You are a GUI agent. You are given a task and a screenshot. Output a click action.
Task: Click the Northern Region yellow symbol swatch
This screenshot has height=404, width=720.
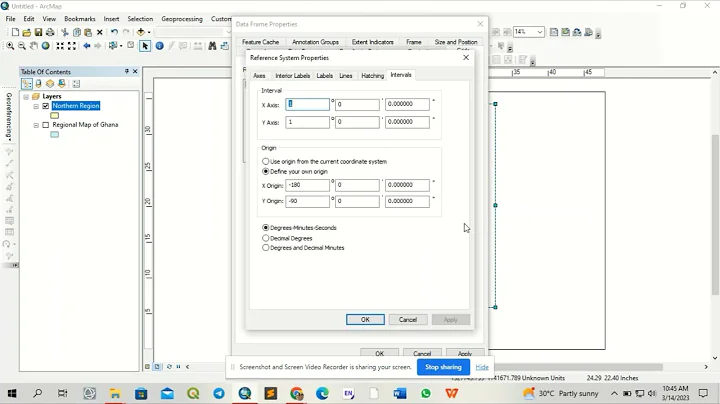[55, 116]
